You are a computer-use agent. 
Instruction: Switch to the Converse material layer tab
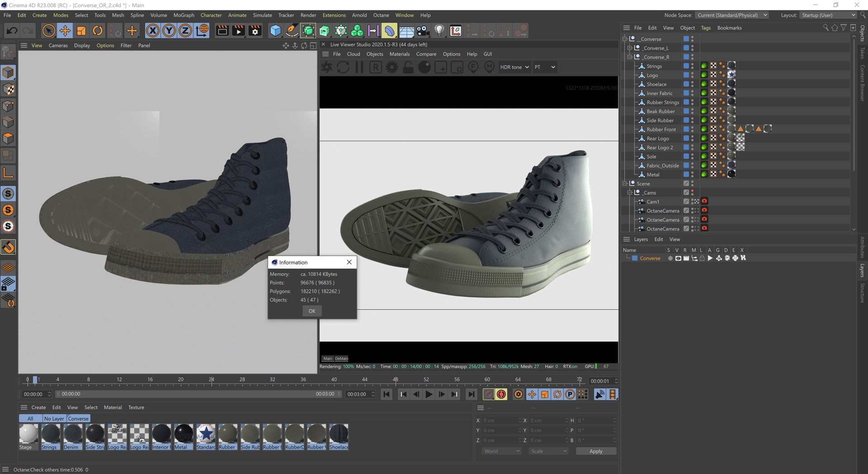78,419
